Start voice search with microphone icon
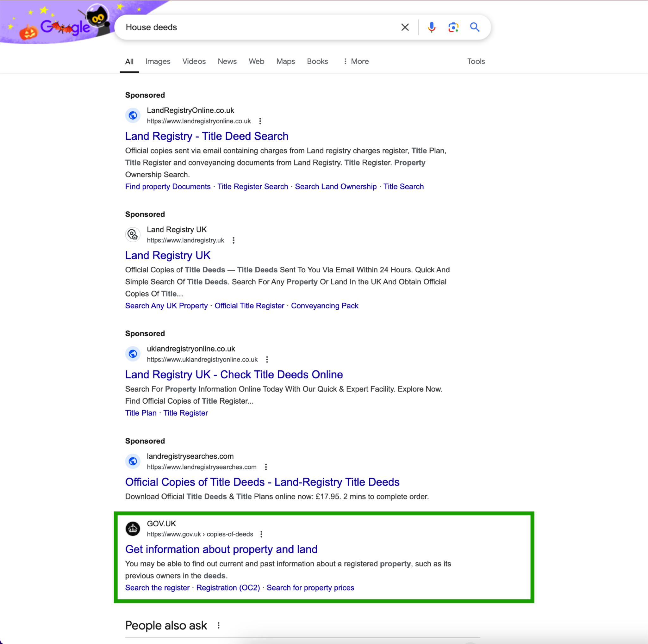The image size is (648, 644). coord(431,27)
